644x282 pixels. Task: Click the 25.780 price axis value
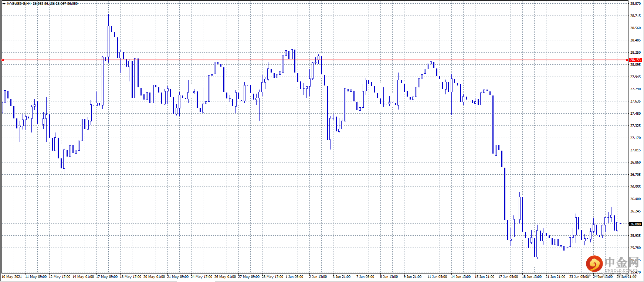pyautogui.click(x=635, y=248)
